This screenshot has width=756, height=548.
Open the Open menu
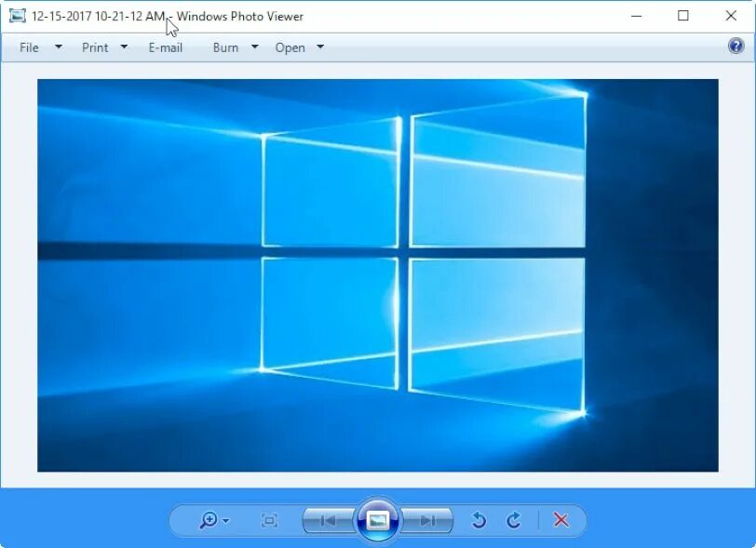[x=290, y=47]
